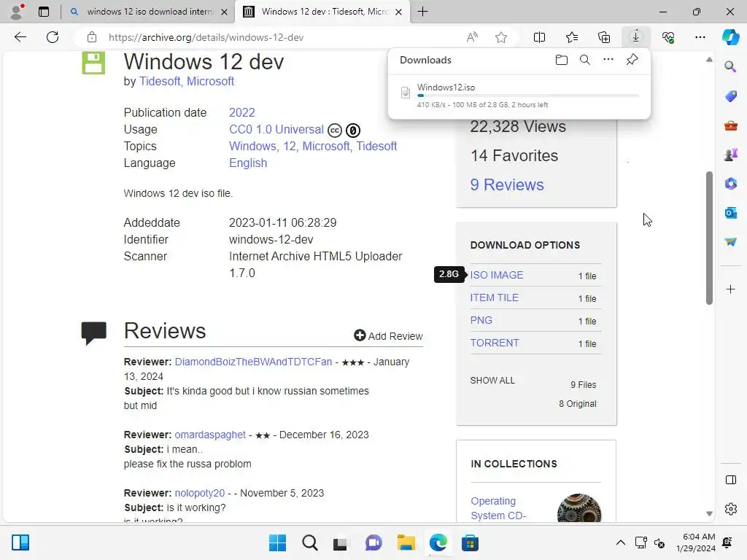The image size is (747, 560).
Task: Open reviewer DiamondBoizTheBWAndTDTCFan profile
Action: pos(253,362)
